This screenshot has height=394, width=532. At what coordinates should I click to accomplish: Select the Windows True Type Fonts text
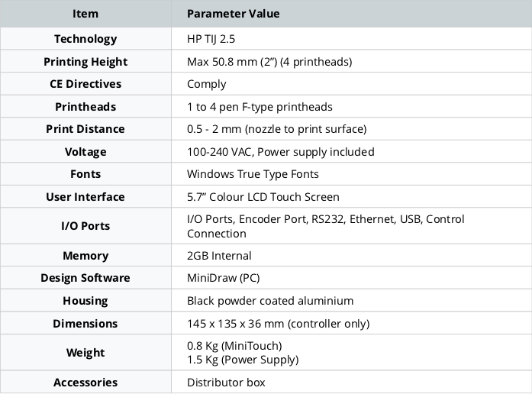[x=253, y=174]
